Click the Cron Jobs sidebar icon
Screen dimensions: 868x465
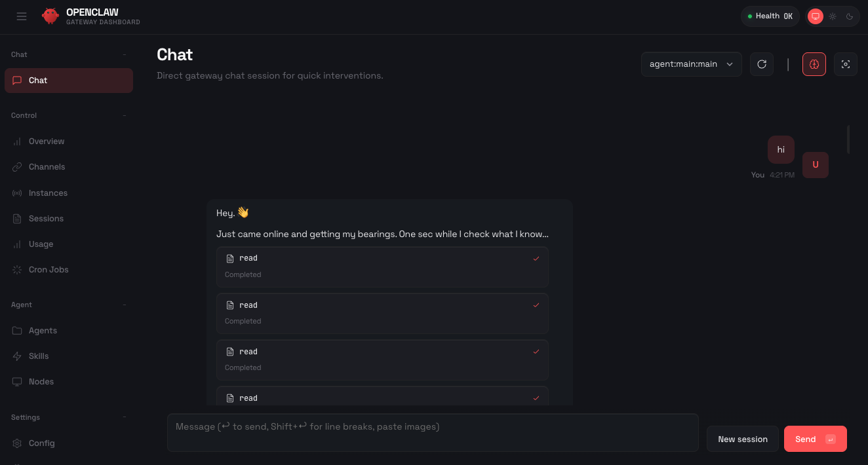tap(17, 270)
